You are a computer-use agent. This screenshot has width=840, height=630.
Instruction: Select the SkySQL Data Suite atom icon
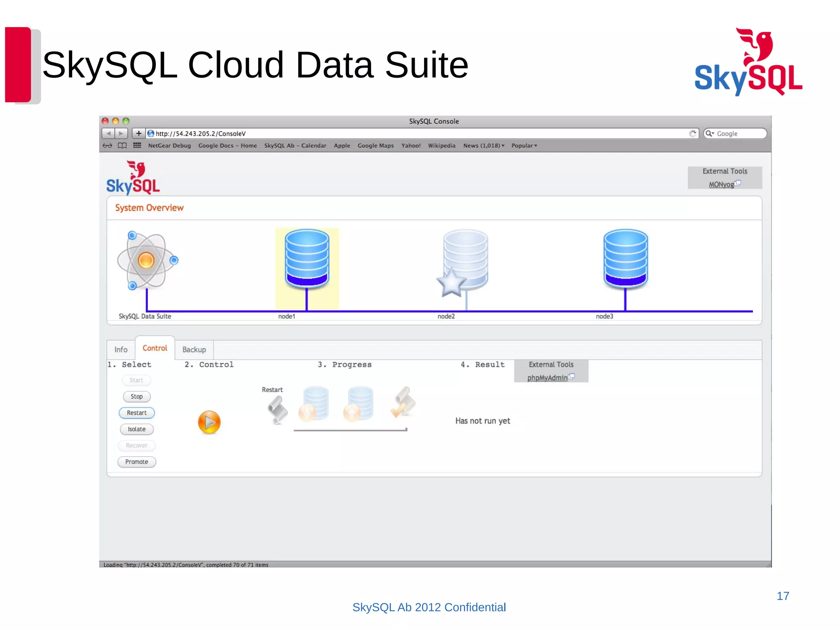(x=147, y=260)
